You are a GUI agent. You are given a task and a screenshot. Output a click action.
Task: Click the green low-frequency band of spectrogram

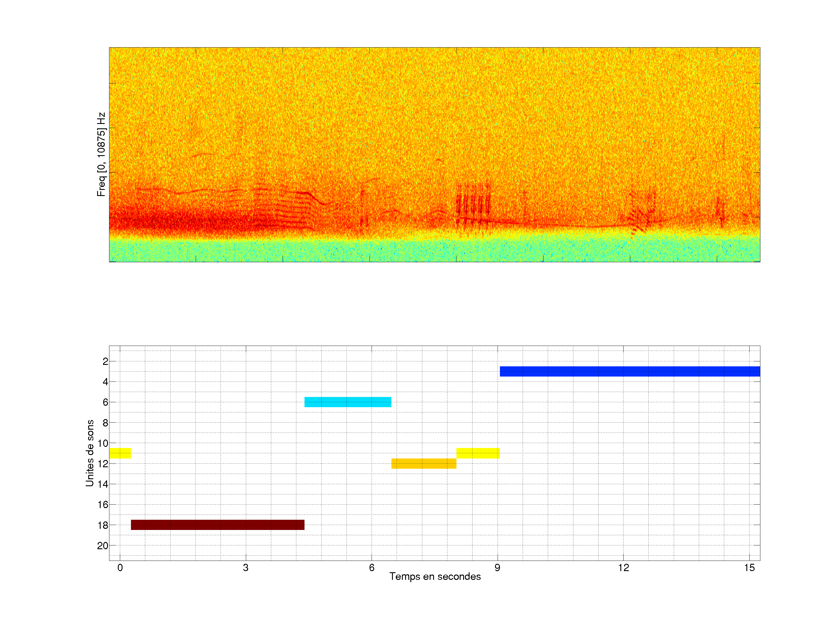[x=434, y=251]
